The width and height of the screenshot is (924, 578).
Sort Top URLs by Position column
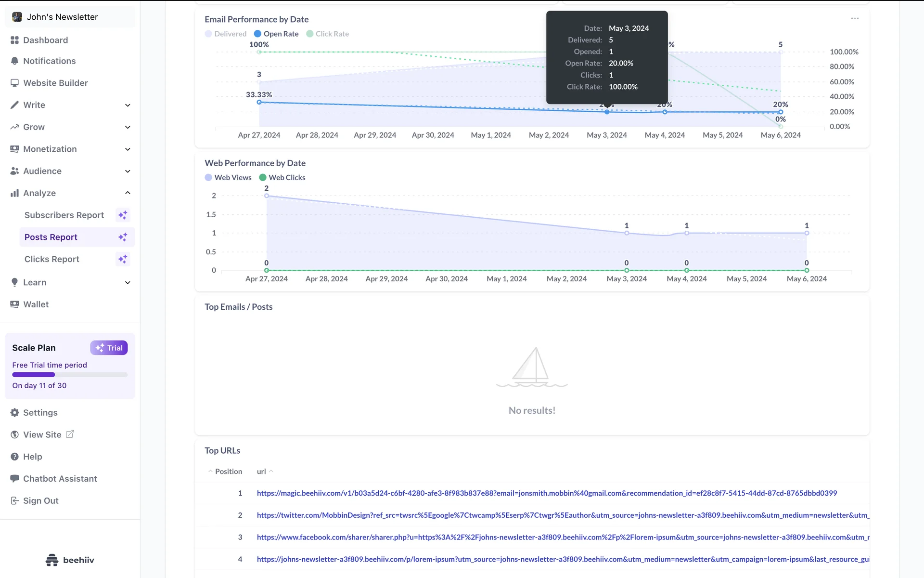(225, 472)
